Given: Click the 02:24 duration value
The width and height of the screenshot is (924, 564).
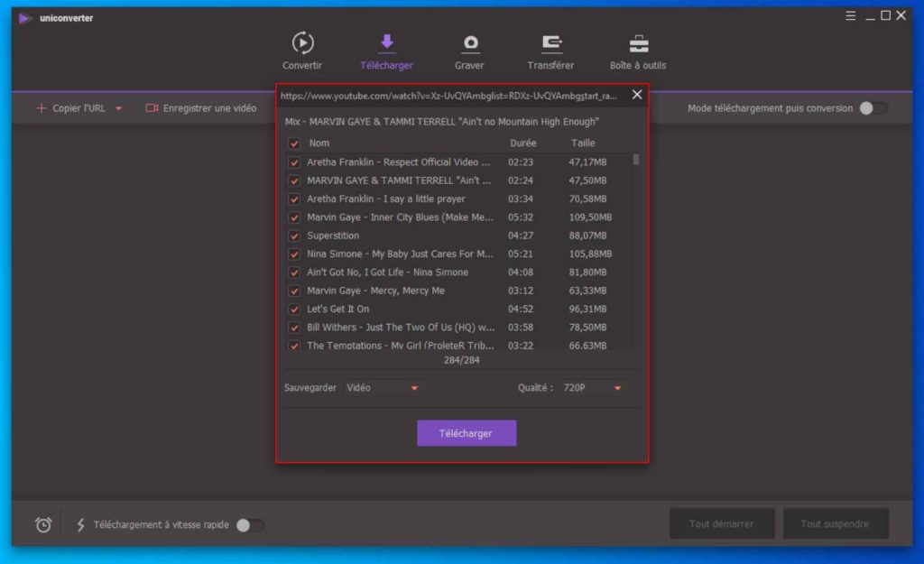Looking at the screenshot, I should 521,180.
